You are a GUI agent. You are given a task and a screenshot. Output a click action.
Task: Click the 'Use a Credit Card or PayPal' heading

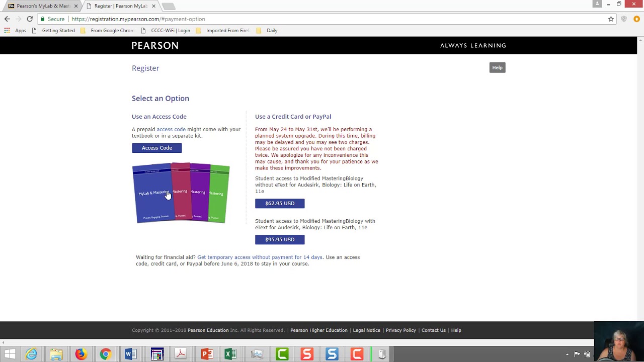293,117
